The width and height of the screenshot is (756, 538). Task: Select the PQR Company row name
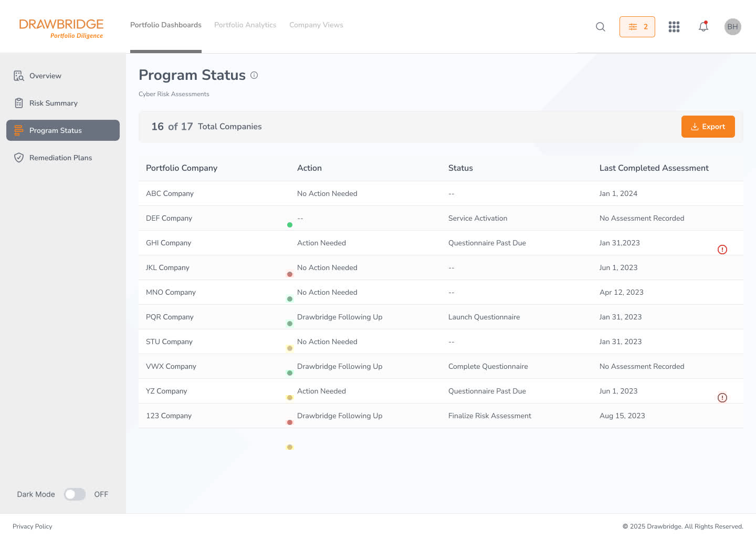click(170, 317)
